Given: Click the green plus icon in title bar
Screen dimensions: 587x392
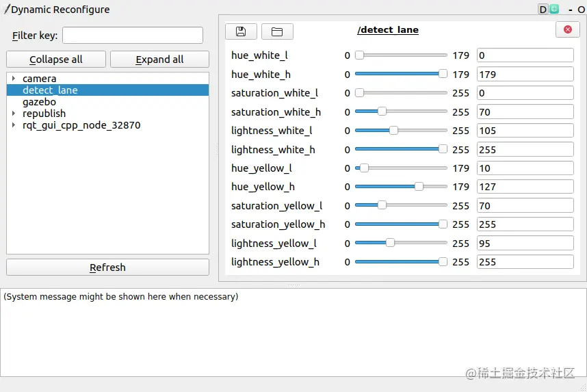Looking at the screenshot, I should tap(554, 10).
